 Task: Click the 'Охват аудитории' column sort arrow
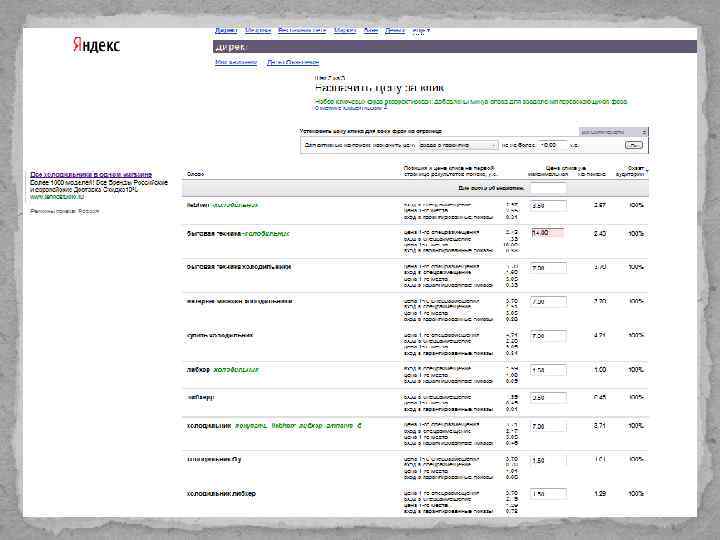click(x=647, y=172)
